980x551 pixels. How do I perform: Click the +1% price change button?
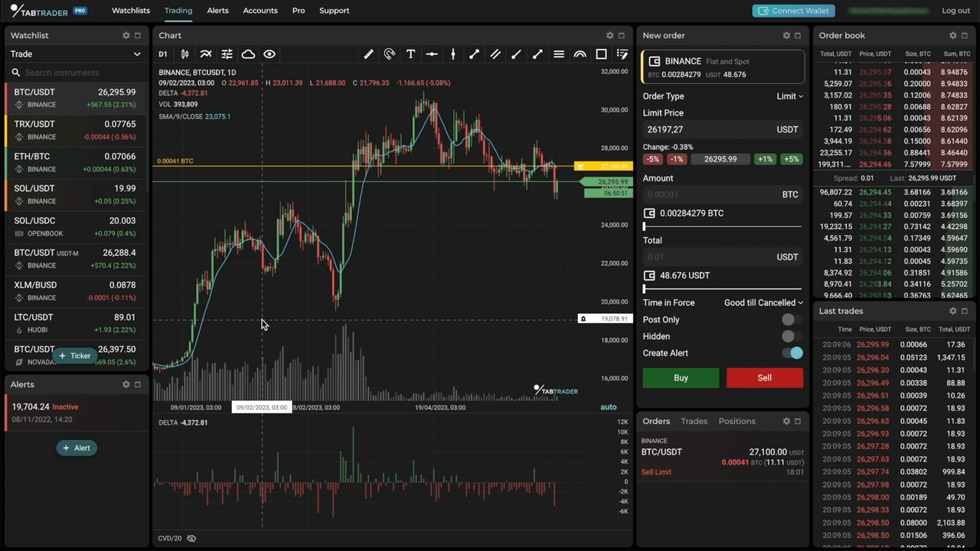click(765, 159)
